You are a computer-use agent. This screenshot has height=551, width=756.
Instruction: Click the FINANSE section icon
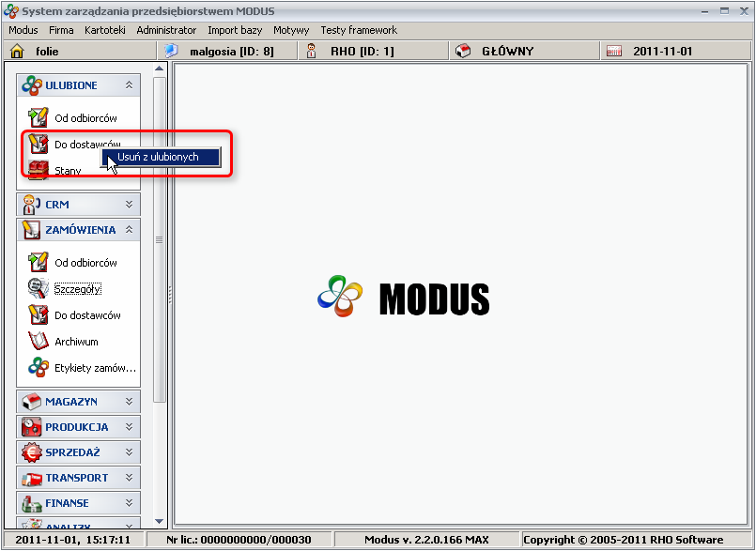tap(32, 503)
